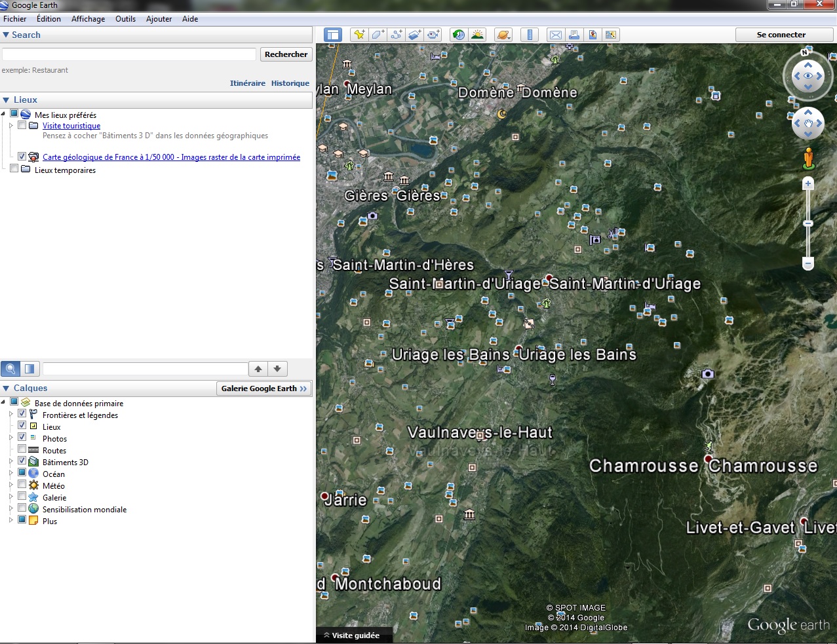Collapse Mes lieux préférés tree node
Viewport: 837px width, 644px height.
(x=3, y=114)
